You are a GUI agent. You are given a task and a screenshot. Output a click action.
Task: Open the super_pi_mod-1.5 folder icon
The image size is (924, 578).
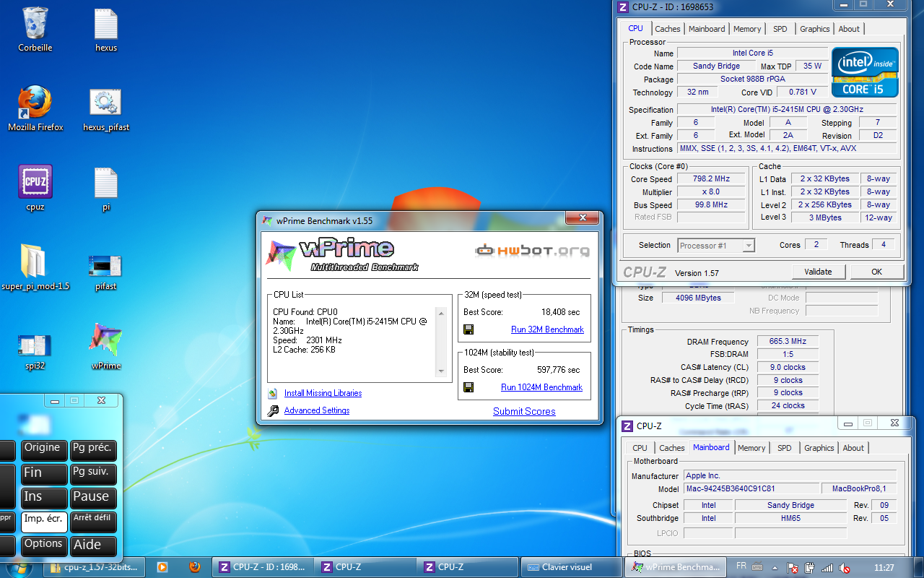(x=35, y=268)
